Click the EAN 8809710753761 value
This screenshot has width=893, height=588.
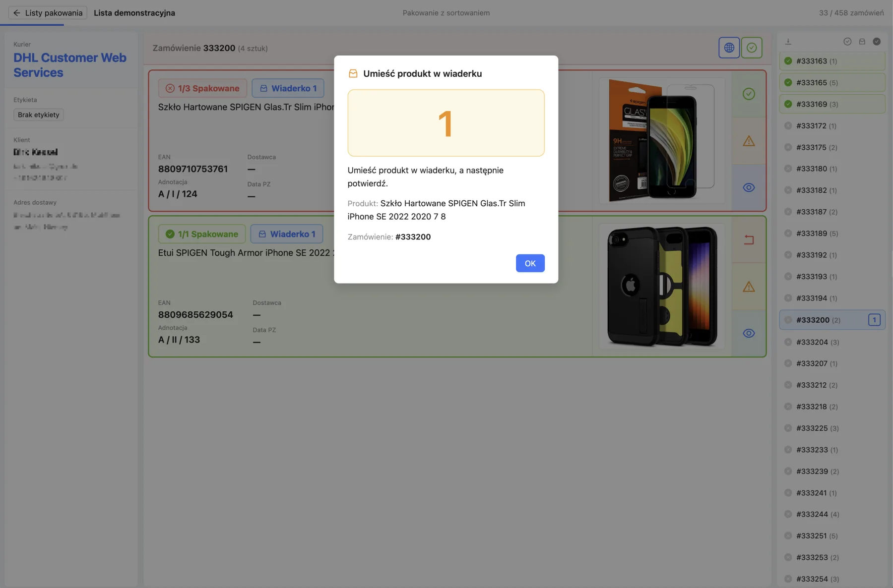pyautogui.click(x=193, y=169)
